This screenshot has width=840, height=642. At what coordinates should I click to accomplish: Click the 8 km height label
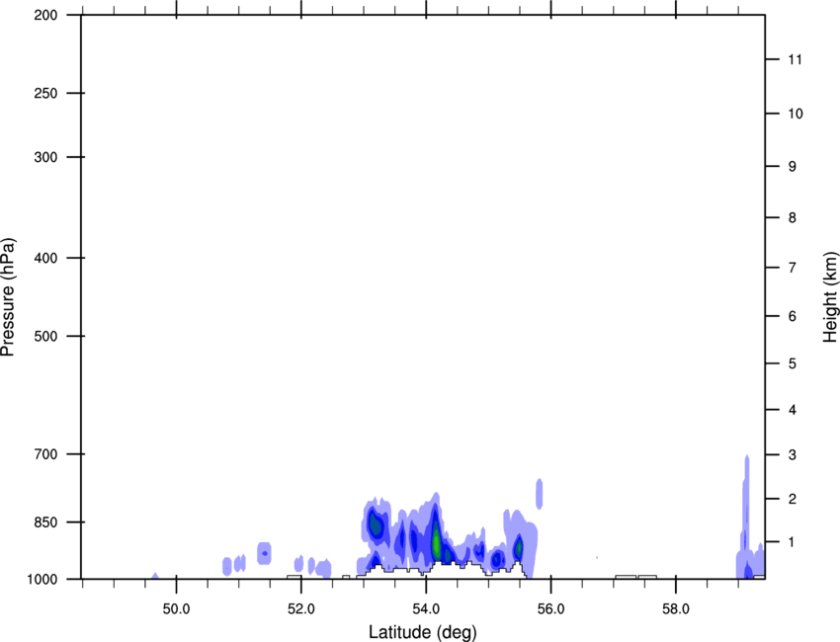coord(792,218)
